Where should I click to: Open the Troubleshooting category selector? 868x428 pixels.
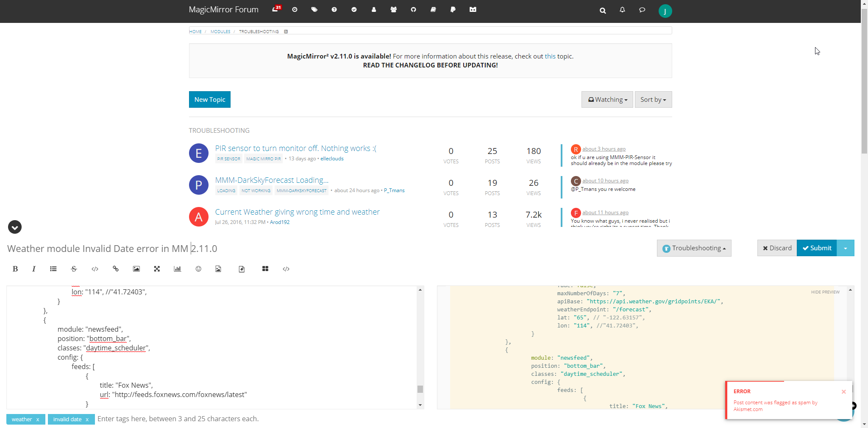694,248
